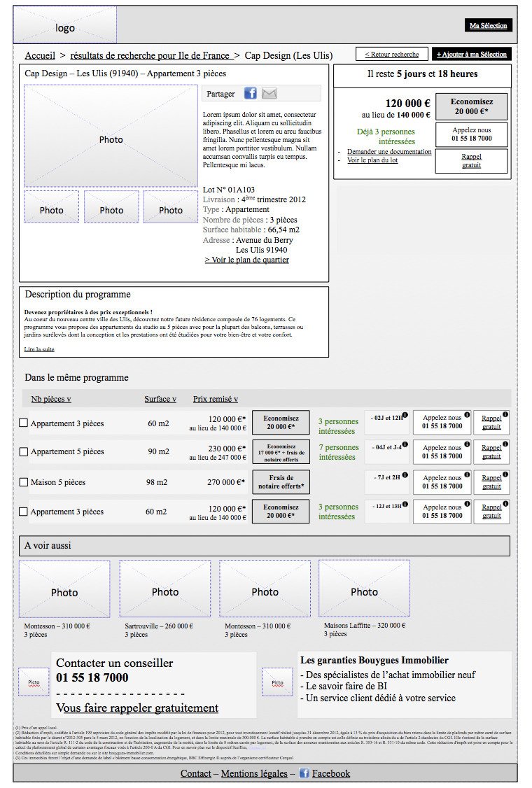
Task: Go to Accueil in the breadcrumb
Action: (40, 56)
